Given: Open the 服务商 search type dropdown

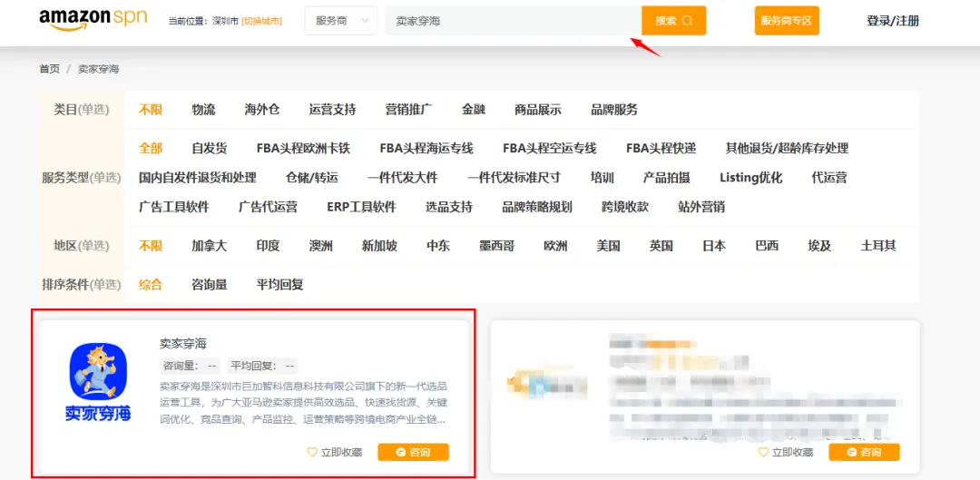Looking at the screenshot, I should pos(341,21).
